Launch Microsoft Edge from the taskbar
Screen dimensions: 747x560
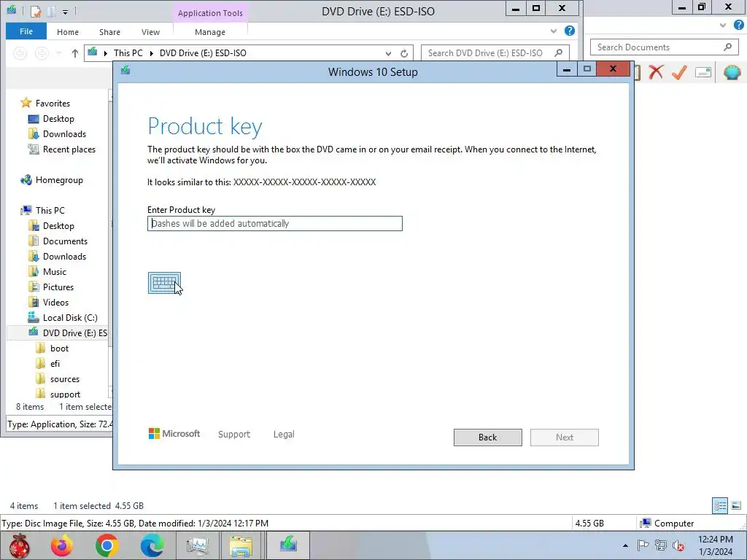click(152, 545)
